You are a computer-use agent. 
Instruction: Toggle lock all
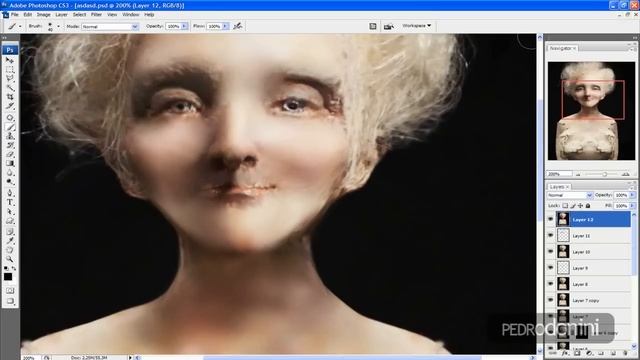click(x=588, y=206)
